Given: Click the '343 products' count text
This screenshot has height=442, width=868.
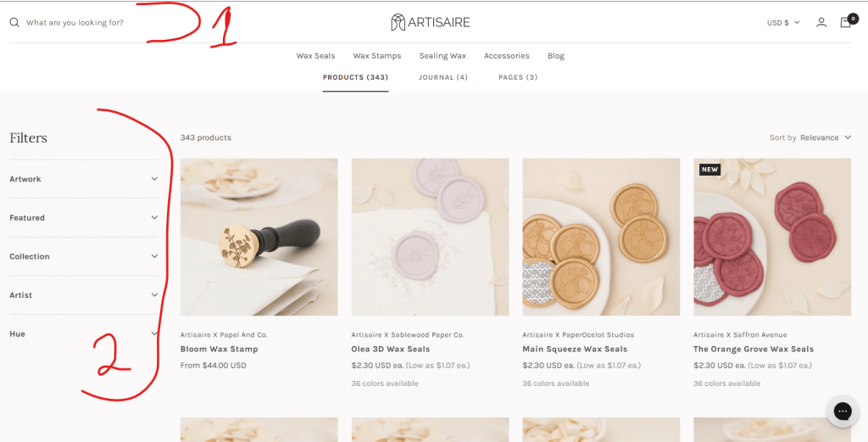Looking at the screenshot, I should (x=206, y=137).
